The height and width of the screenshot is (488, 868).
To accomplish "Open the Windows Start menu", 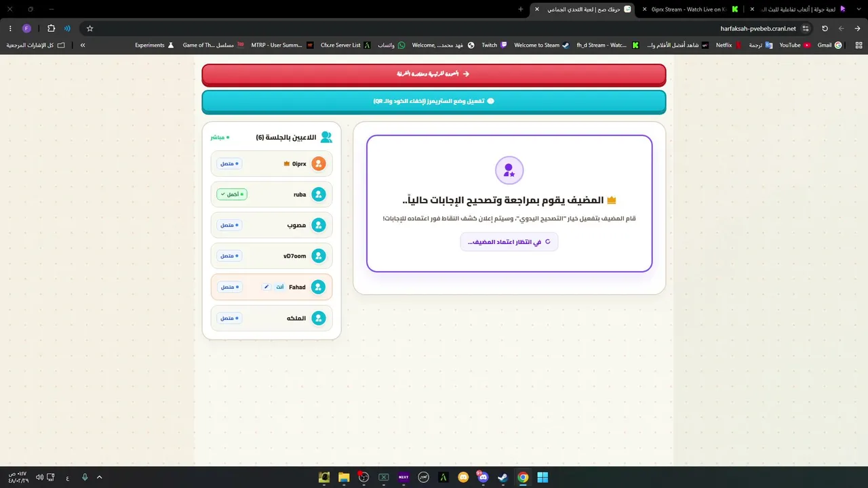I will (x=542, y=477).
